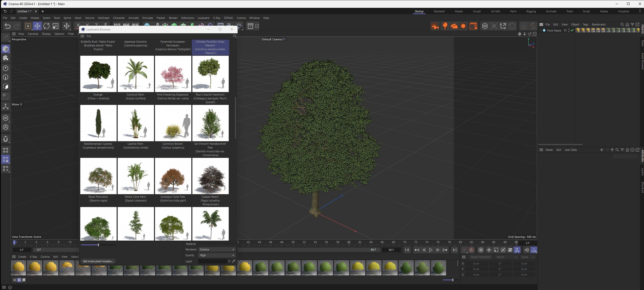Open the Laubwerk menu

[203, 18]
